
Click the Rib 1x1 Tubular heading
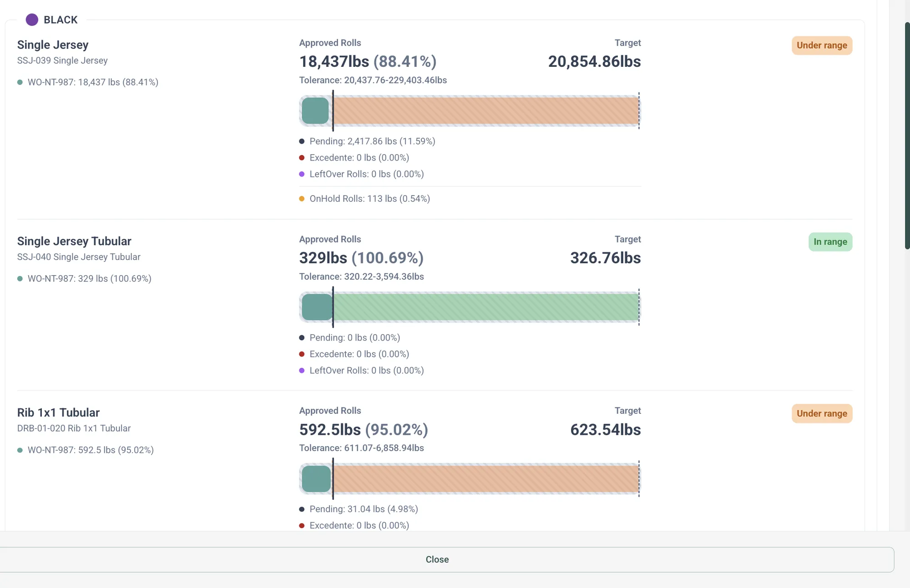[58, 412]
